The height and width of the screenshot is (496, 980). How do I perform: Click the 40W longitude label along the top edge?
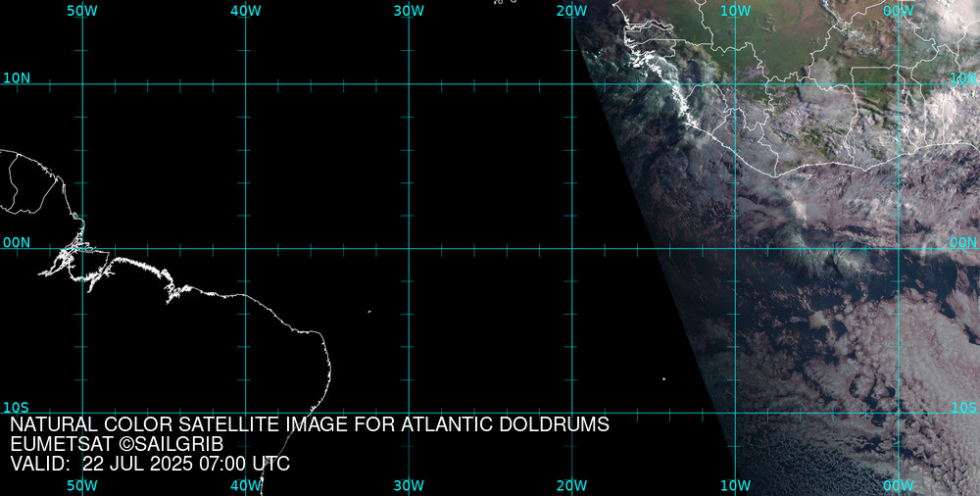coord(246,11)
